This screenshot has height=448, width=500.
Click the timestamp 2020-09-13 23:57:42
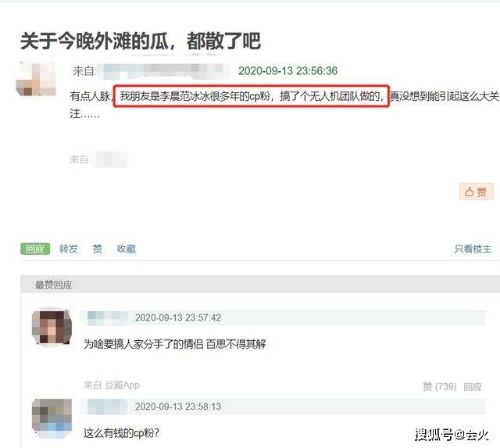pyautogui.click(x=178, y=317)
